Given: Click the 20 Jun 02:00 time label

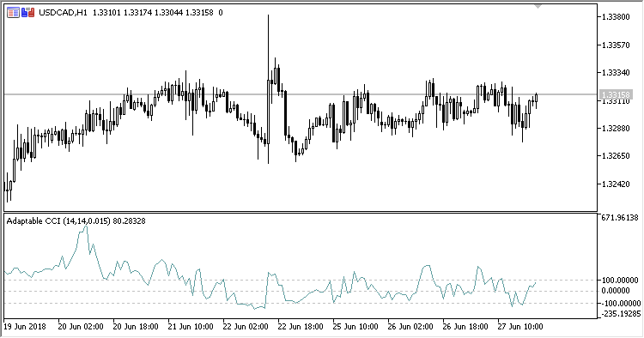Looking at the screenshot, I should (x=81, y=327).
